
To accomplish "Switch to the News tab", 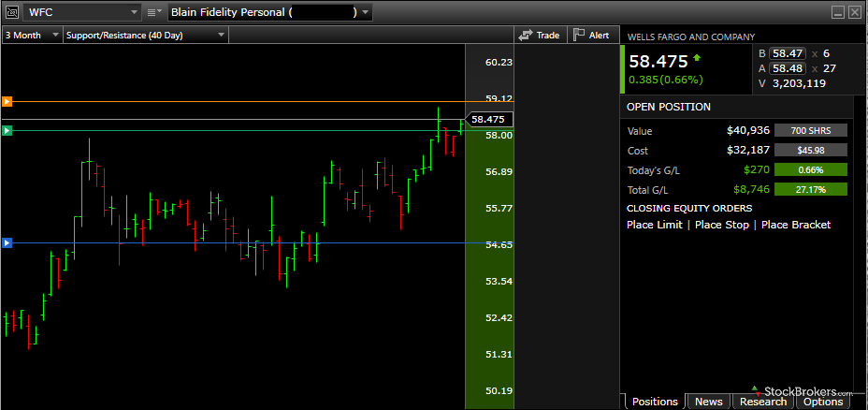I will (x=709, y=402).
